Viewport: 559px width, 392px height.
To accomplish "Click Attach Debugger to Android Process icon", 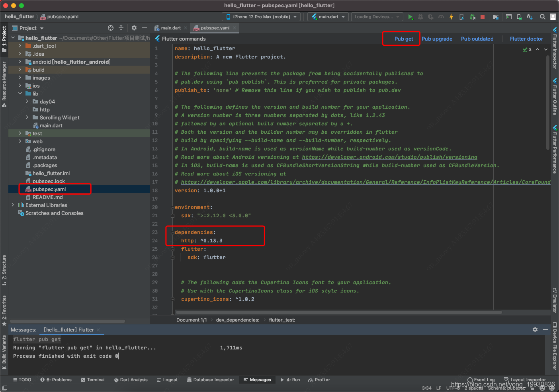I will [x=472, y=17].
